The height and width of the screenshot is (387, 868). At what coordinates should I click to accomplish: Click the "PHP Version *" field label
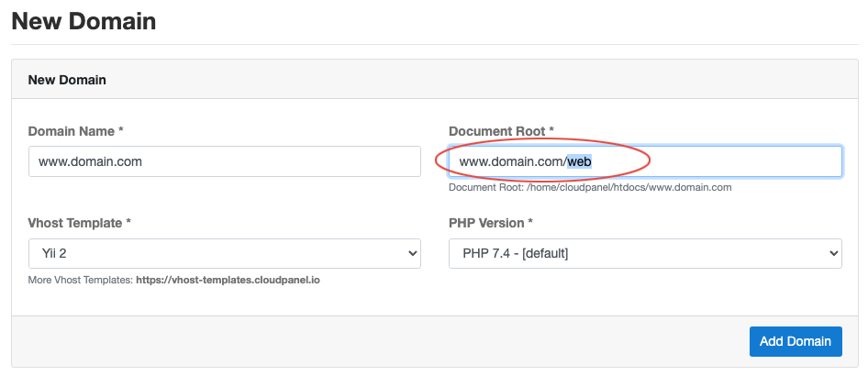pos(491,223)
